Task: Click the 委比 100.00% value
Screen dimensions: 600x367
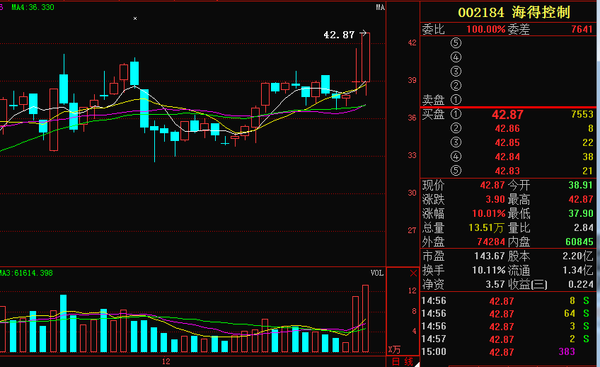Action: (486, 29)
